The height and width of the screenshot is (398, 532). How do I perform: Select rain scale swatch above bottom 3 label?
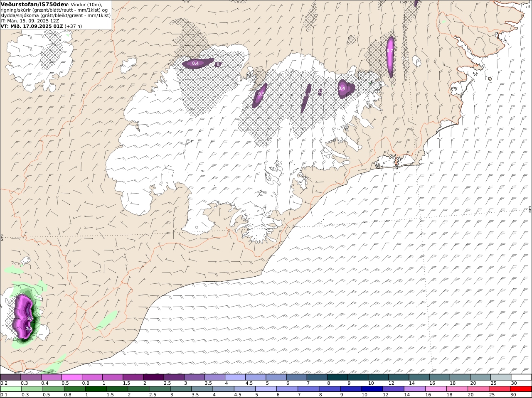pos(181,389)
